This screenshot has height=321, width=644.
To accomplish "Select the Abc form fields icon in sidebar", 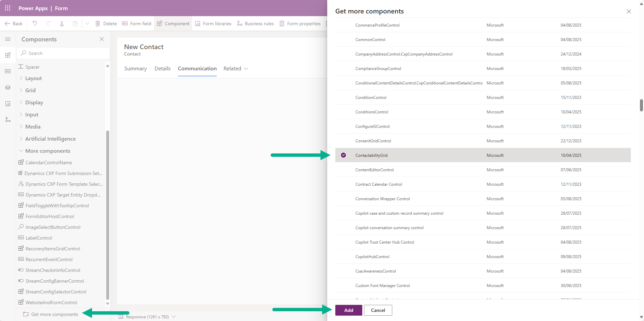I will (x=8, y=71).
